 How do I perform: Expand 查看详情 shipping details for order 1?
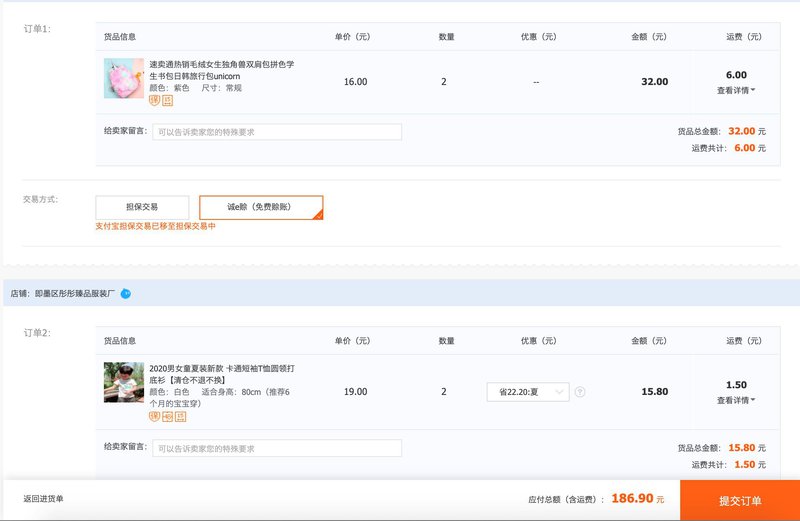coord(736,90)
